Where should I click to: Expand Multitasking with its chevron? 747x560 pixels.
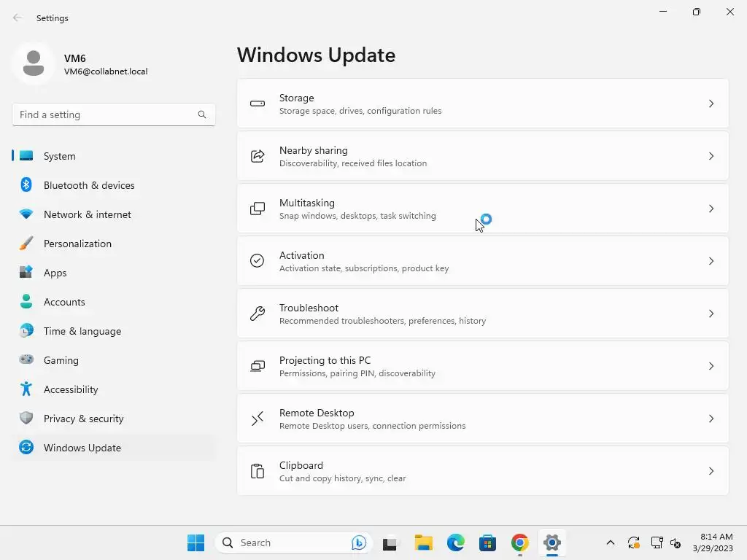click(x=711, y=209)
